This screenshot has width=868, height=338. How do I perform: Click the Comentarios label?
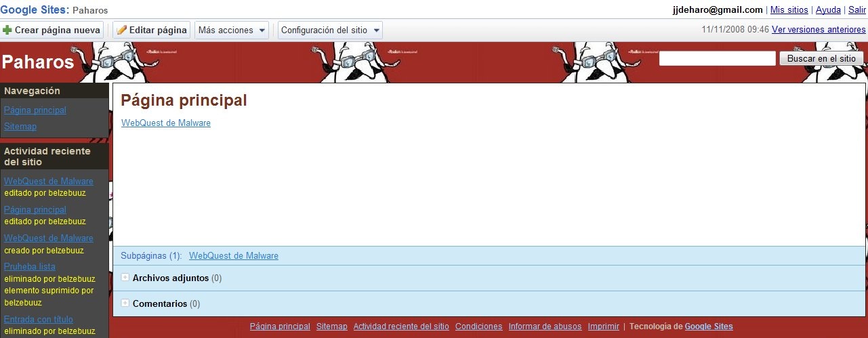tap(160, 303)
